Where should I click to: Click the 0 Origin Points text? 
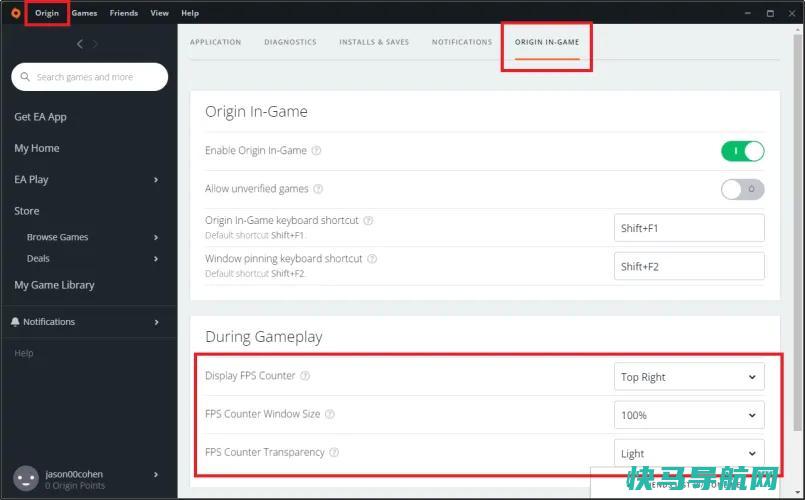pos(75,486)
